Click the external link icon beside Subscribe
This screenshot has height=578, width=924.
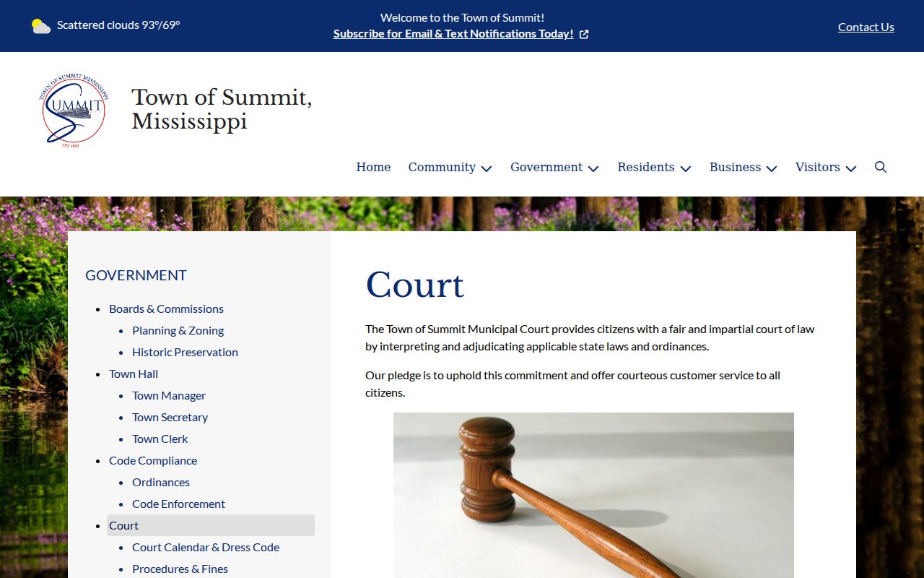584,34
